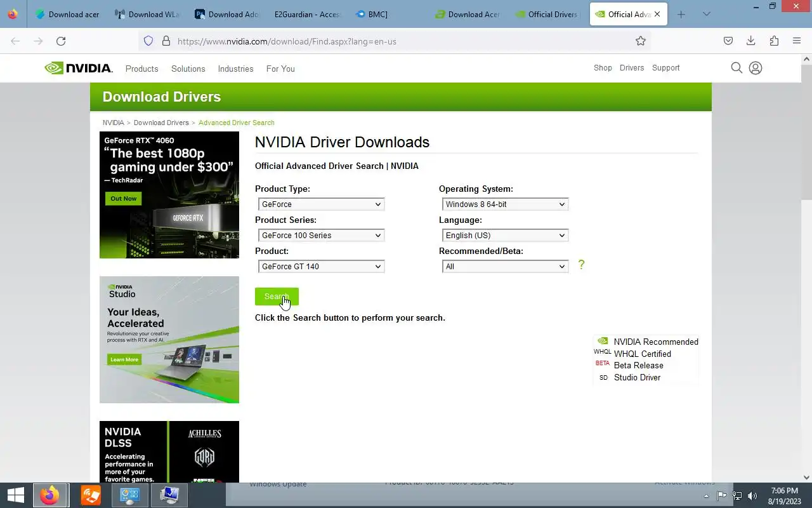The image size is (812, 508).
Task: Open the Recommended/Beta dropdown
Action: [505, 266]
